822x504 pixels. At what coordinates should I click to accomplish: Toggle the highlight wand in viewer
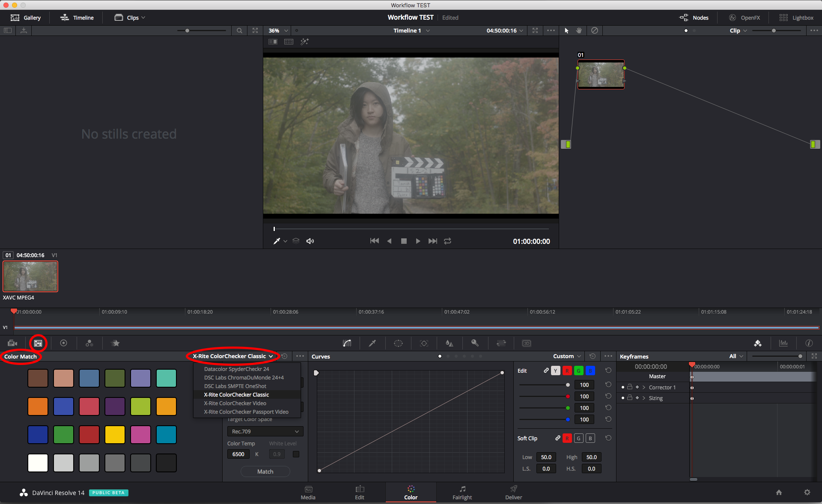(x=304, y=42)
